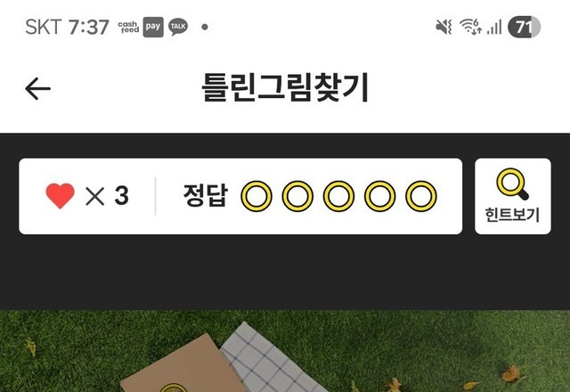Tap the muted sound status icon
This screenshot has width=570, height=392.
[x=444, y=27]
